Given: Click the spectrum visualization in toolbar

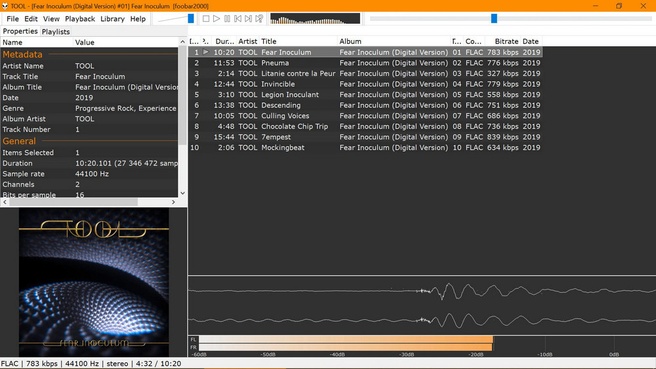Looking at the screenshot, I should tap(315, 18).
